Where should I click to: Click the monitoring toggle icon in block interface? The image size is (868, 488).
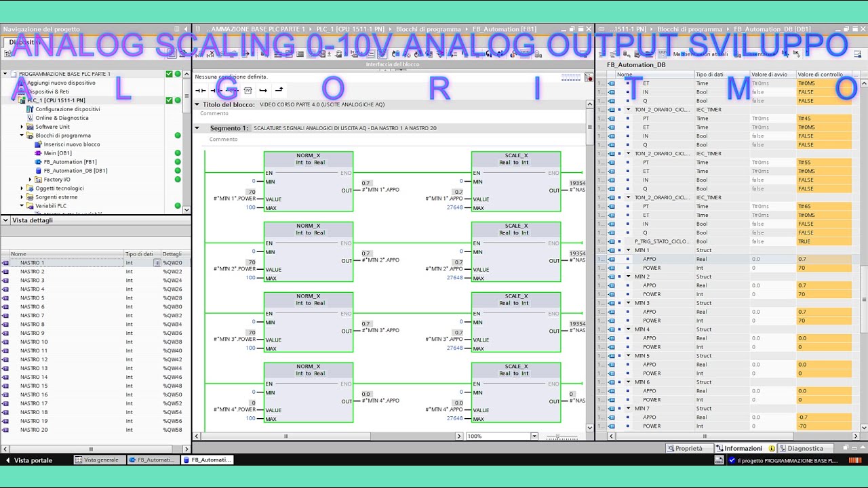[589, 78]
